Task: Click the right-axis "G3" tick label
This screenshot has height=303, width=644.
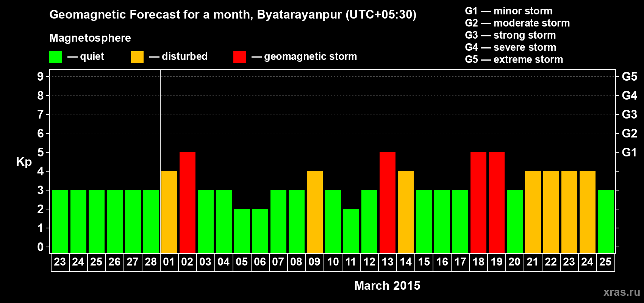Action: click(x=630, y=114)
